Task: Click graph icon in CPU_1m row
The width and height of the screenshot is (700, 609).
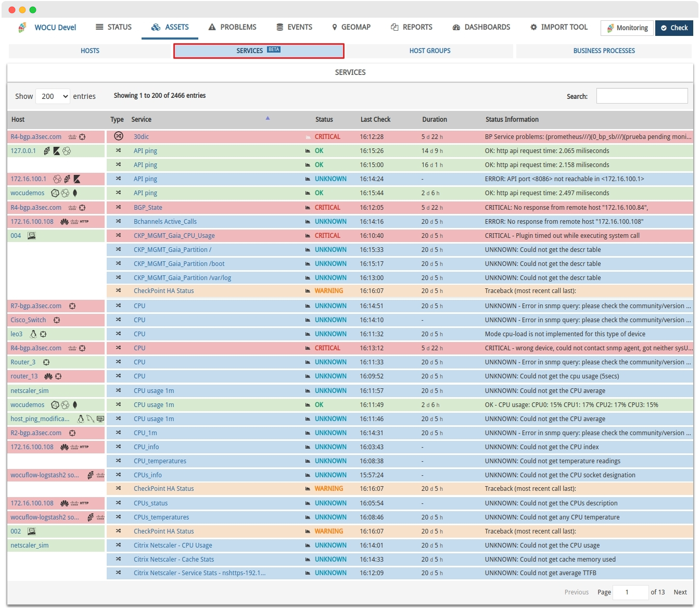Action: [x=308, y=433]
